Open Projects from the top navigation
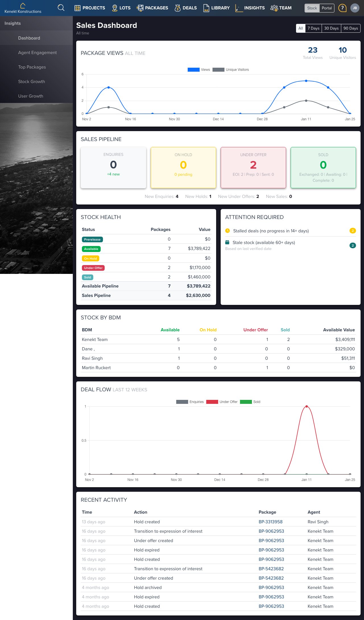Screen dimensions: 364x620 click(x=90, y=8)
